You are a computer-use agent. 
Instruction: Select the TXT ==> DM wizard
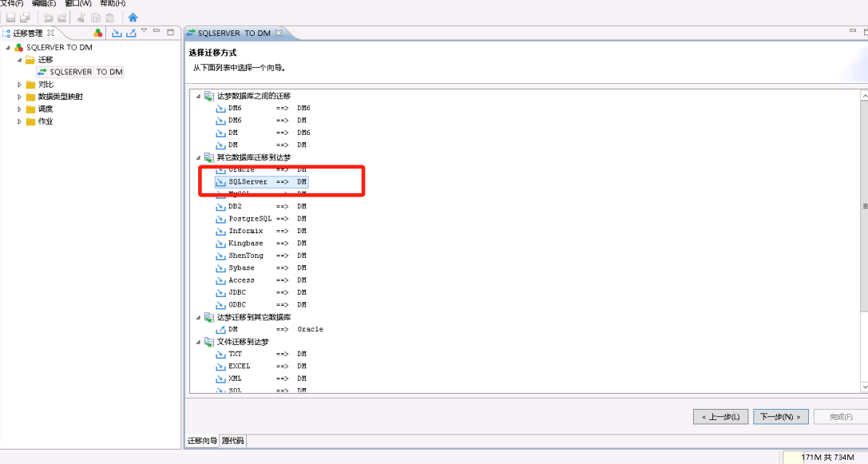point(261,354)
